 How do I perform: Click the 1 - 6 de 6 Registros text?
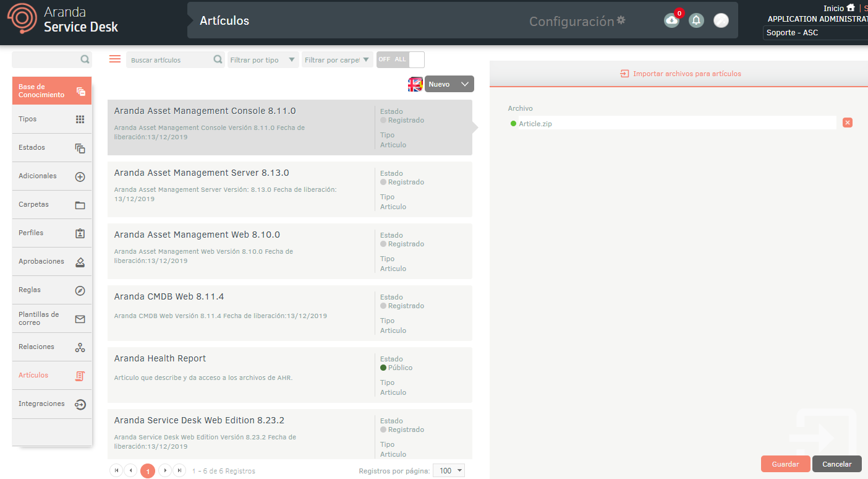point(224,471)
